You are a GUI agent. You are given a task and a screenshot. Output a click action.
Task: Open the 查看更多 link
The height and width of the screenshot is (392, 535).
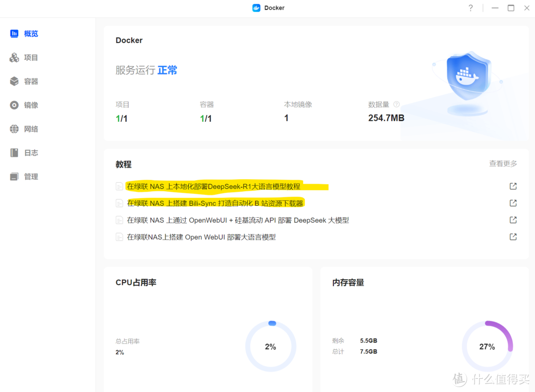(503, 163)
